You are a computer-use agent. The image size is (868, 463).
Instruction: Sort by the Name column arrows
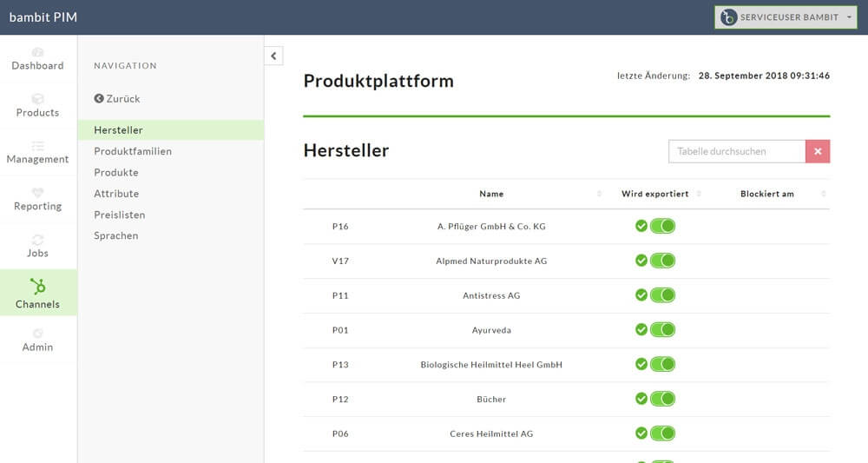(x=599, y=194)
